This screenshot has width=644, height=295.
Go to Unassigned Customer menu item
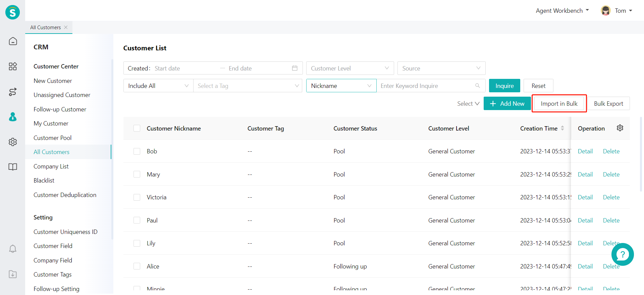point(62,95)
